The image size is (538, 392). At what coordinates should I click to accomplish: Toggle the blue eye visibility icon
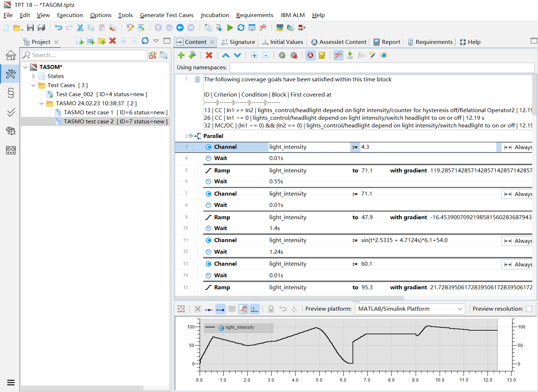click(384, 55)
